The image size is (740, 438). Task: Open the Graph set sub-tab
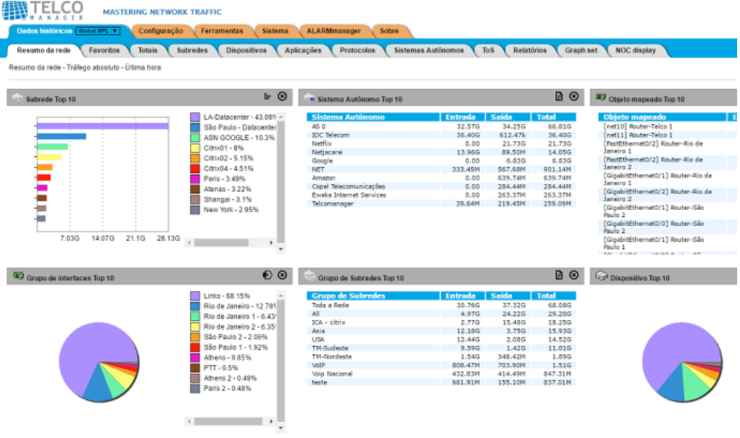581,51
